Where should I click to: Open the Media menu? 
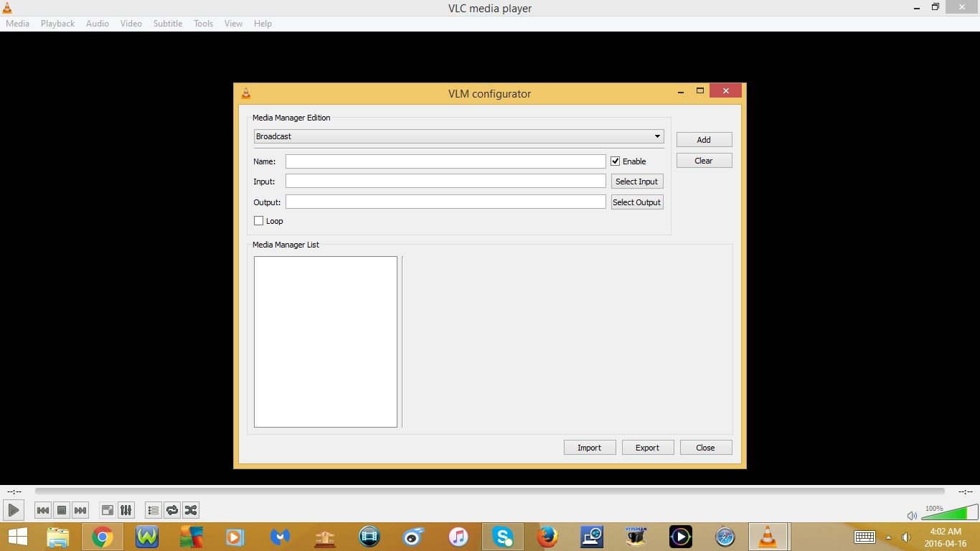coord(17,23)
